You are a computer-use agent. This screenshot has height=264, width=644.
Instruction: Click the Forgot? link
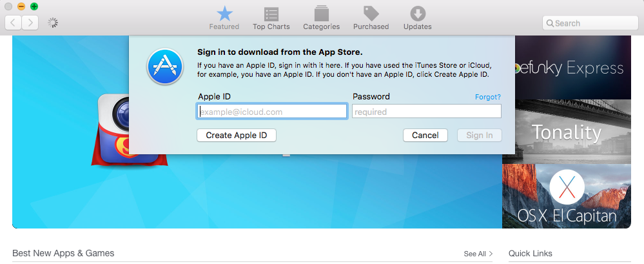[x=488, y=97]
